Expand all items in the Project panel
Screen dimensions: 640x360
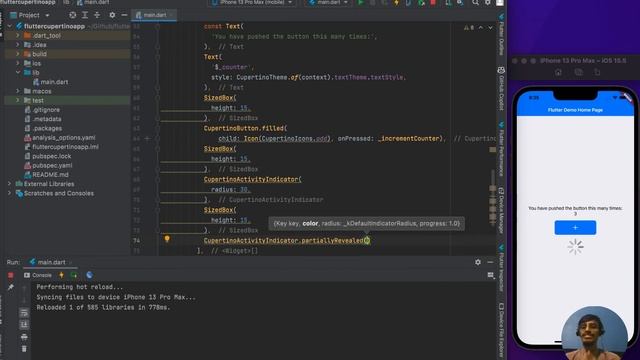point(85,15)
